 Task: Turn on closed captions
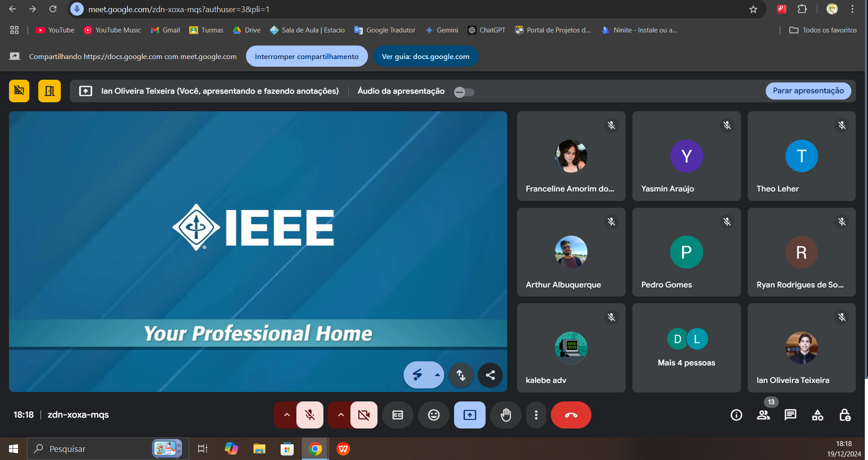[398, 415]
